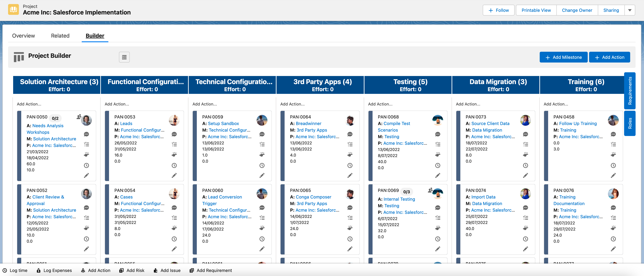Edit PAN:0076 with the pencil icon
This screenshot has width=644, height=276.
click(x=613, y=249)
